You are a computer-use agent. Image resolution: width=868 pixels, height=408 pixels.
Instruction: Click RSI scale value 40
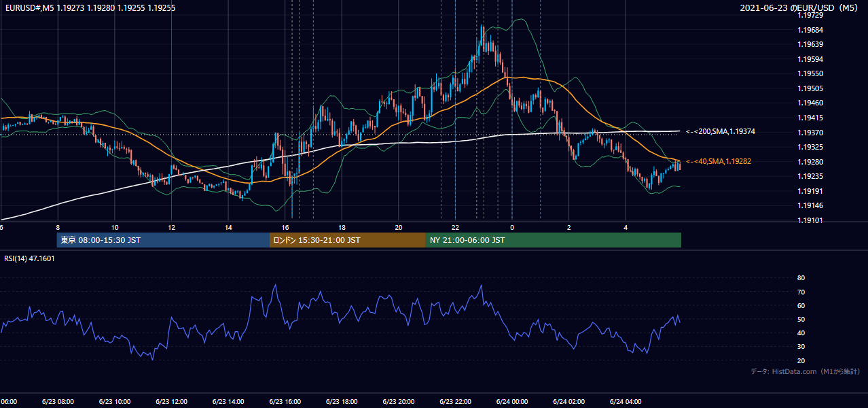801,333
